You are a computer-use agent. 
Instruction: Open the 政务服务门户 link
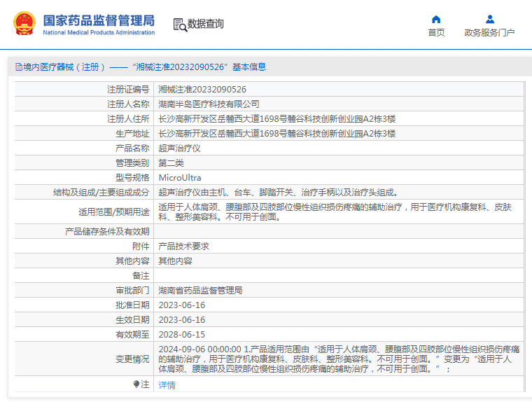pos(489,33)
